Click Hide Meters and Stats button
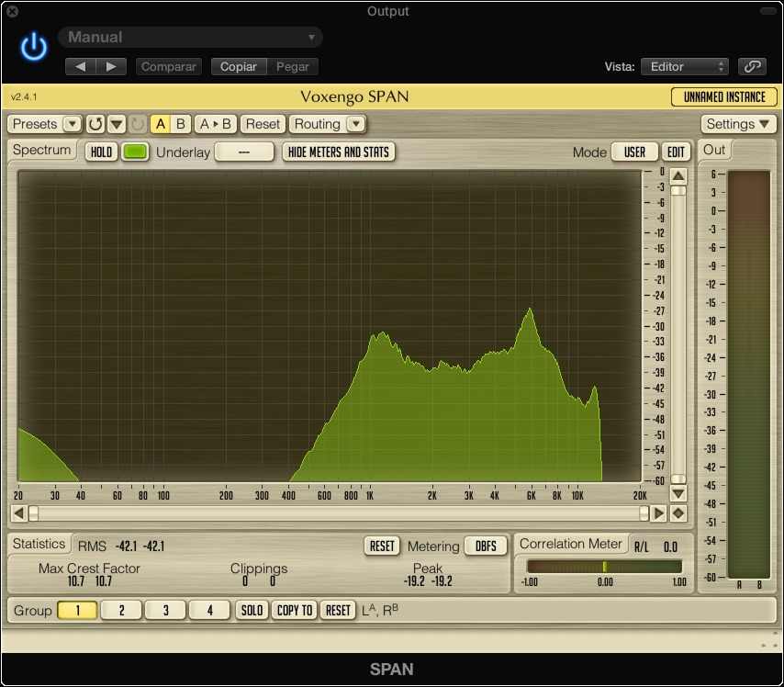Image resolution: width=784 pixels, height=687 pixels. coord(339,152)
